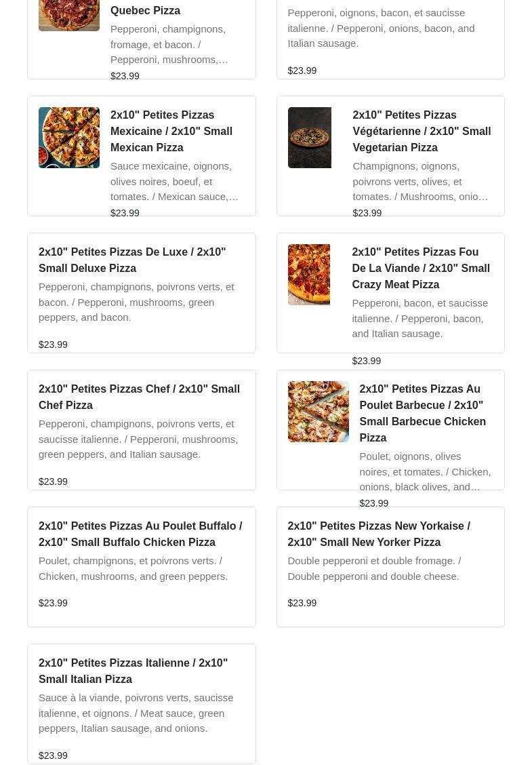Select the Small Deluxe Pizza title
532x765 pixels.
coord(132,260)
